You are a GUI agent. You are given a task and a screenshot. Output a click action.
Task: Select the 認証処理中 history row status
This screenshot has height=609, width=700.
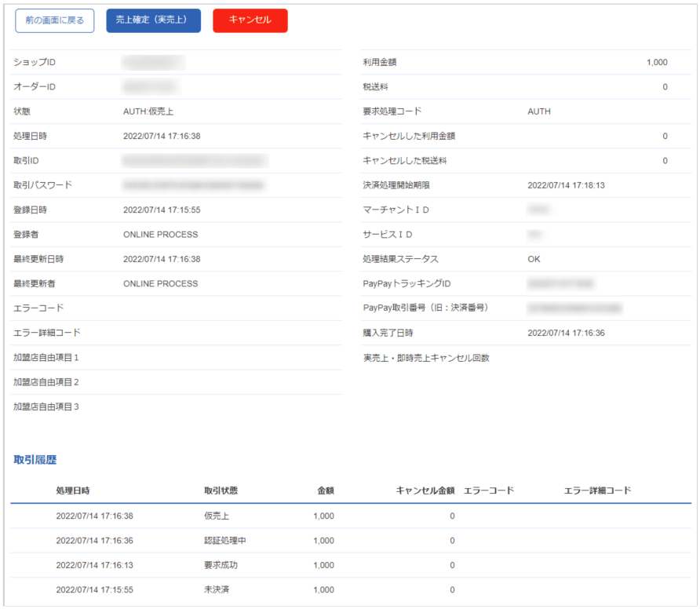(225, 541)
